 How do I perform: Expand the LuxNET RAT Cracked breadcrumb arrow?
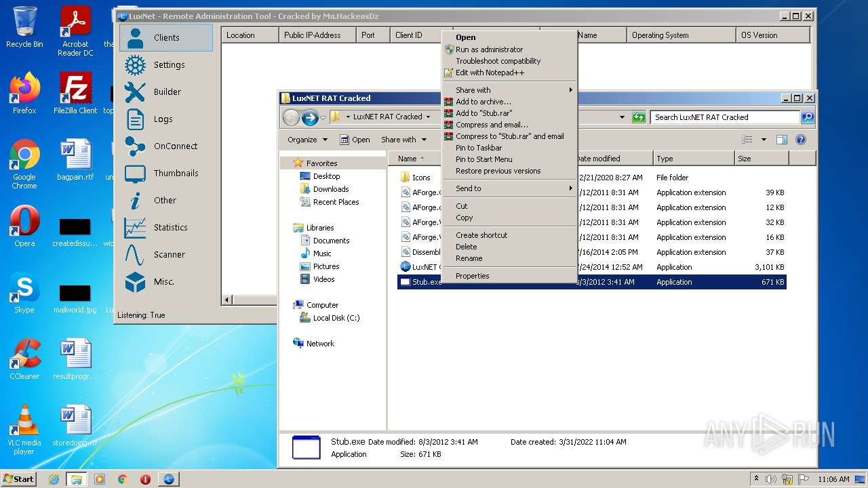point(428,117)
